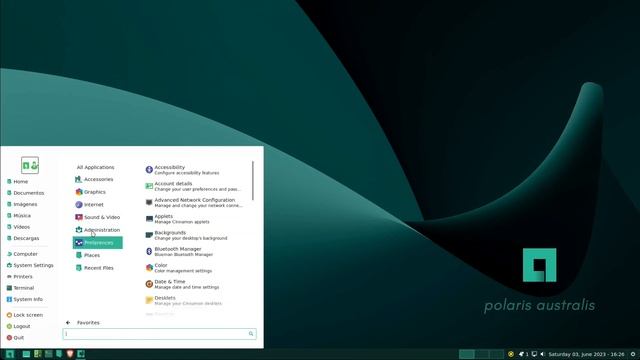Open Computer from the menu sidebar
Image resolution: width=640 pixels, height=360 pixels.
[22, 254]
